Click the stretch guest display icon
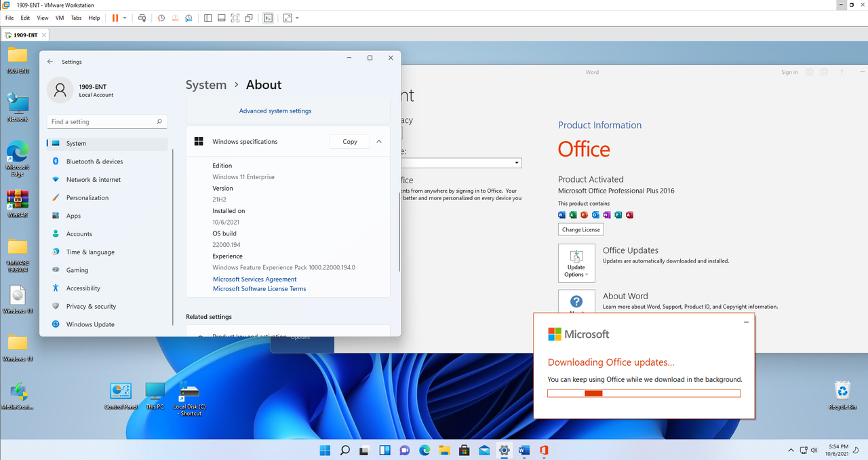 tap(288, 18)
